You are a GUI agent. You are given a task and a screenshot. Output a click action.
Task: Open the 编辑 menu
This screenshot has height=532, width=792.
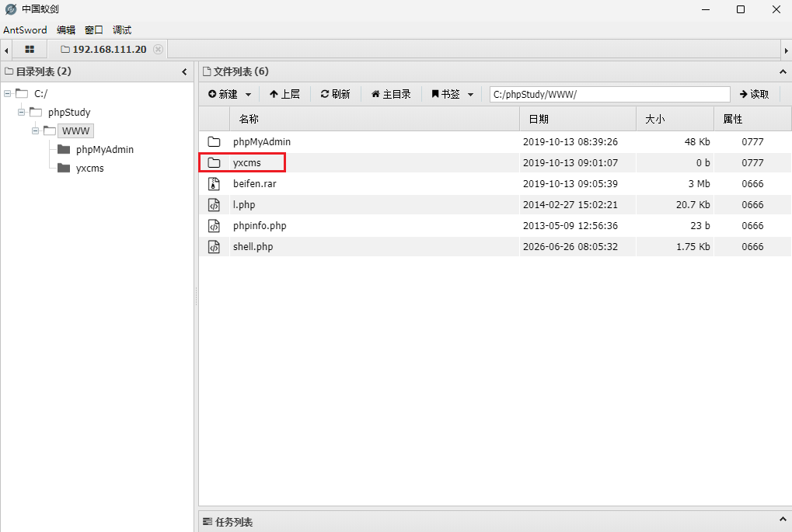(x=65, y=30)
